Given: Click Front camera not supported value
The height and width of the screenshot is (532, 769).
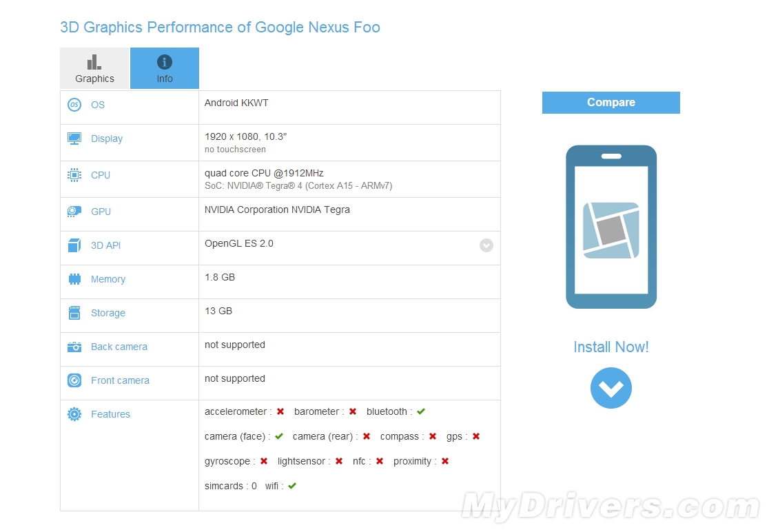Looking at the screenshot, I should click(235, 378).
